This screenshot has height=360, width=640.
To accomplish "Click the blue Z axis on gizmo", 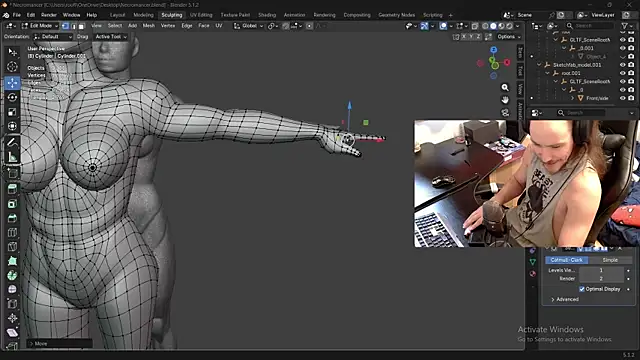I will coord(493,50).
